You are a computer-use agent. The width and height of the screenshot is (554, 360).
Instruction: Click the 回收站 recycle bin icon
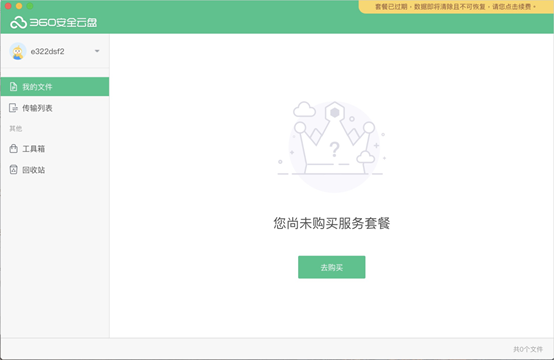click(13, 170)
